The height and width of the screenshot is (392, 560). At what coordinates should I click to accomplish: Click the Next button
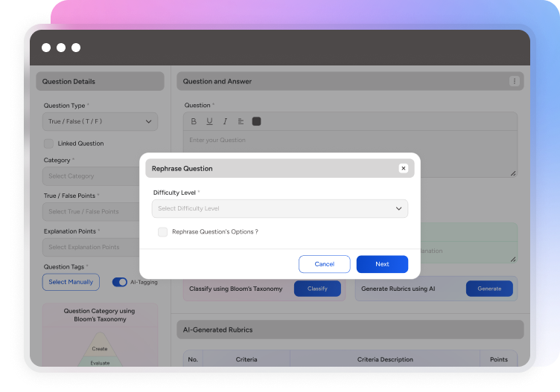[382, 264]
